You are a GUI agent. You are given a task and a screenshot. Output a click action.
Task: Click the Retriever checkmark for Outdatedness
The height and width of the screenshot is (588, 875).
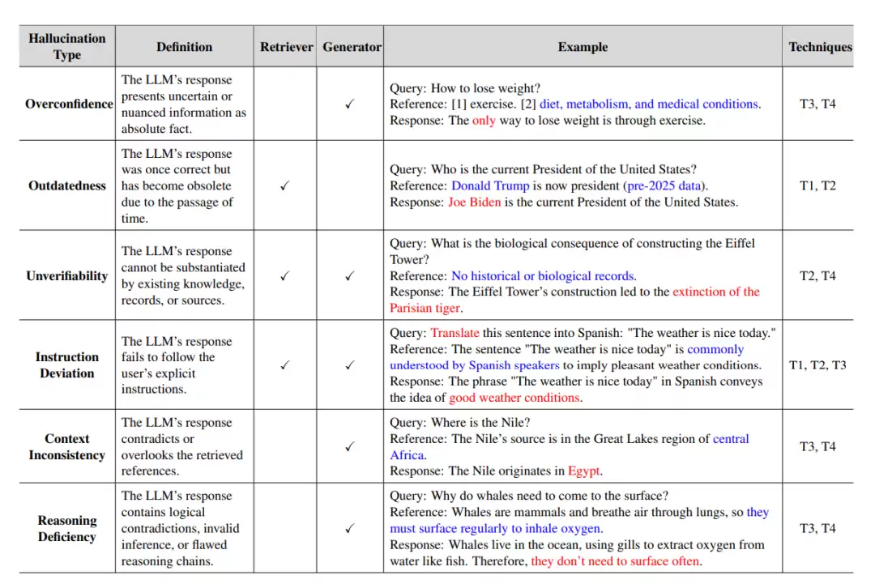click(x=284, y=185)
